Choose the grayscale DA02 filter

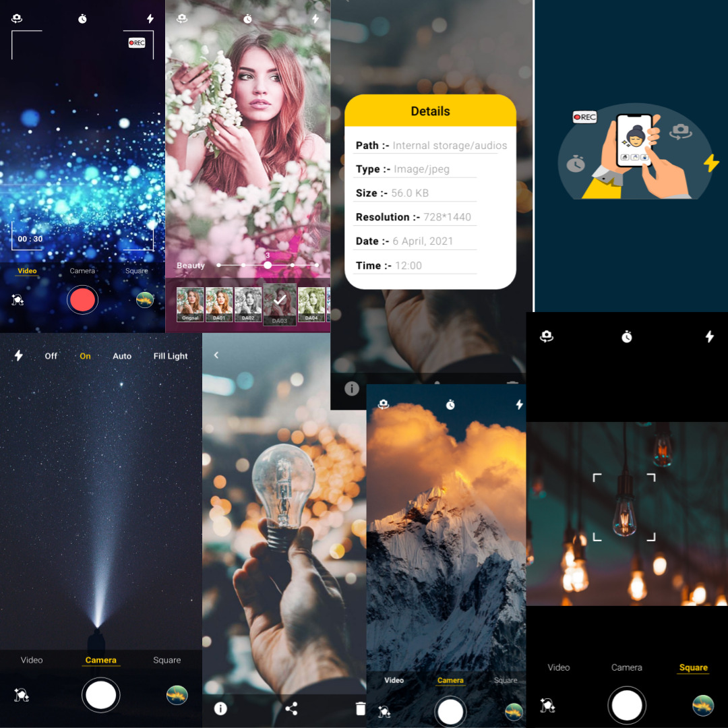[x=248, y=304]
